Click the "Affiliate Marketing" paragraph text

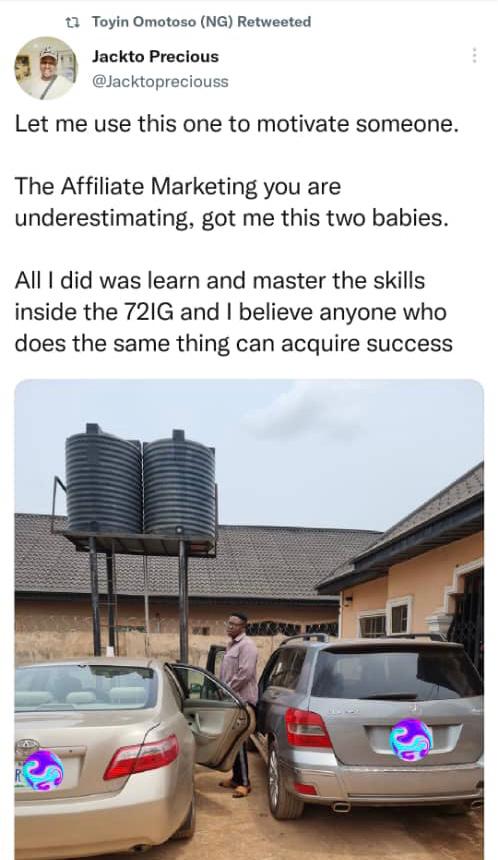tap(231, 202)
